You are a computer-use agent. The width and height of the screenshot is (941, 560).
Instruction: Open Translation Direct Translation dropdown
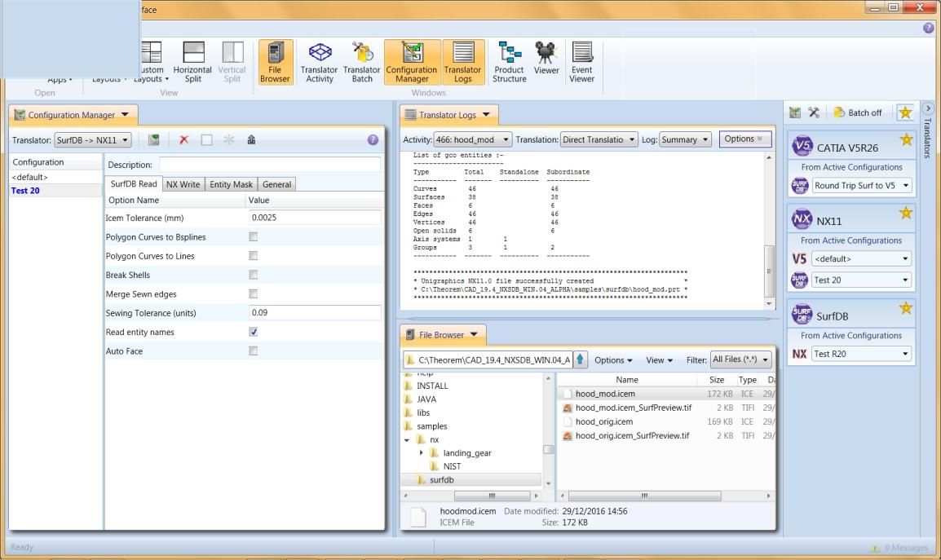[599, 139]
